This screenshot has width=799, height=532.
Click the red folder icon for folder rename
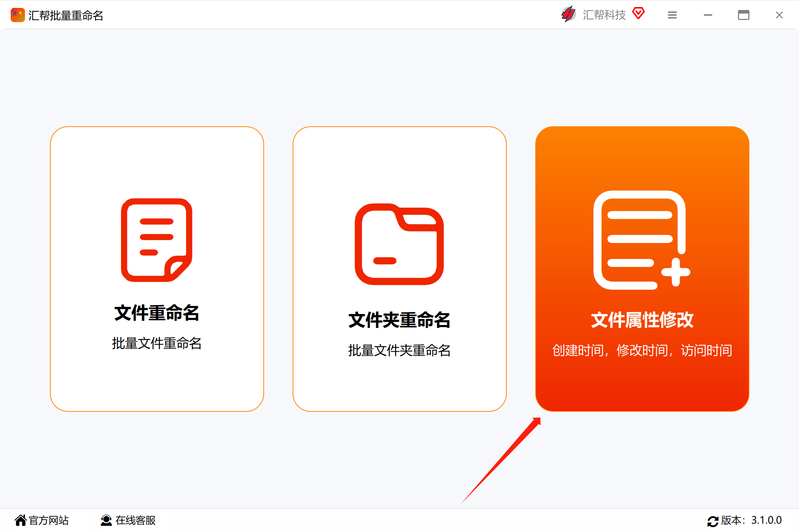399,244
